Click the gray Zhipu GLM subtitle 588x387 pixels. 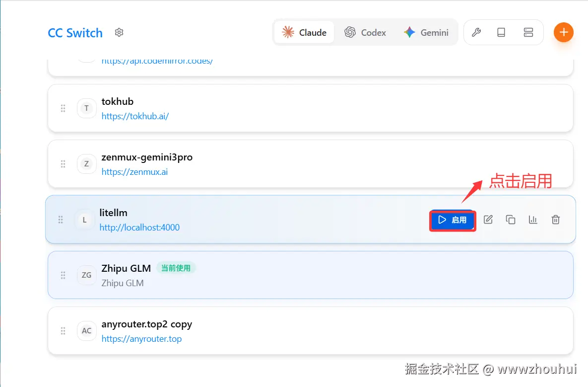pos(123,283)
